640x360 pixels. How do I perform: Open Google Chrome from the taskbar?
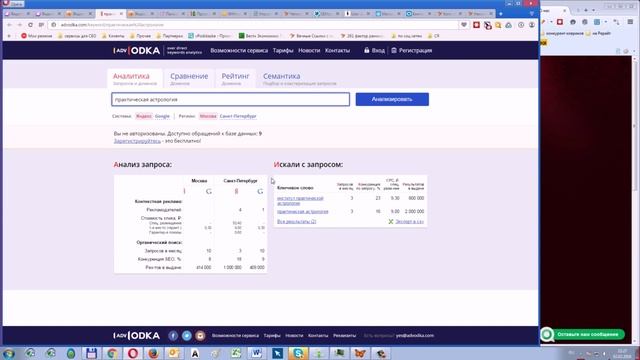(x=112, y=353)
